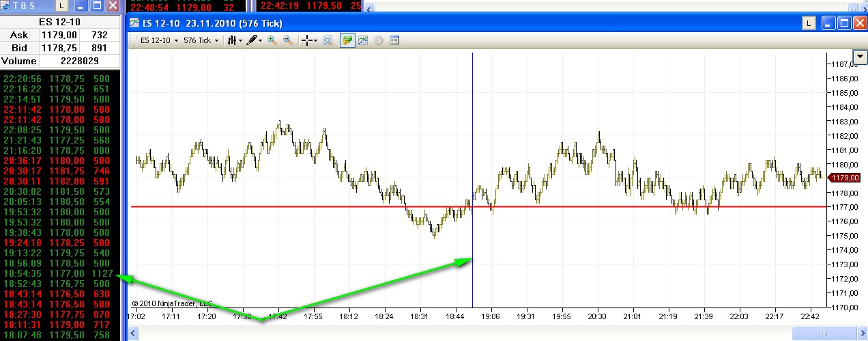Click the data box icon
Image resolution: width=868 pixels, height=341 pixels.
click(394, 40)
